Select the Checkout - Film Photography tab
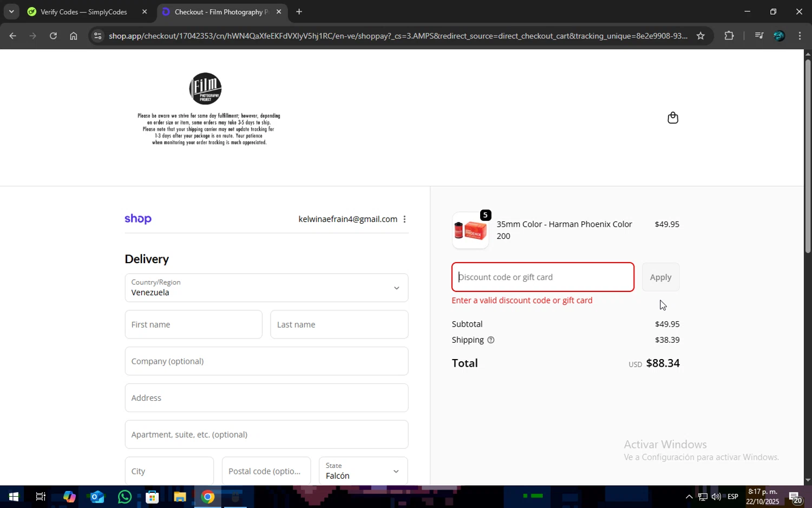 tap(222, 11)
